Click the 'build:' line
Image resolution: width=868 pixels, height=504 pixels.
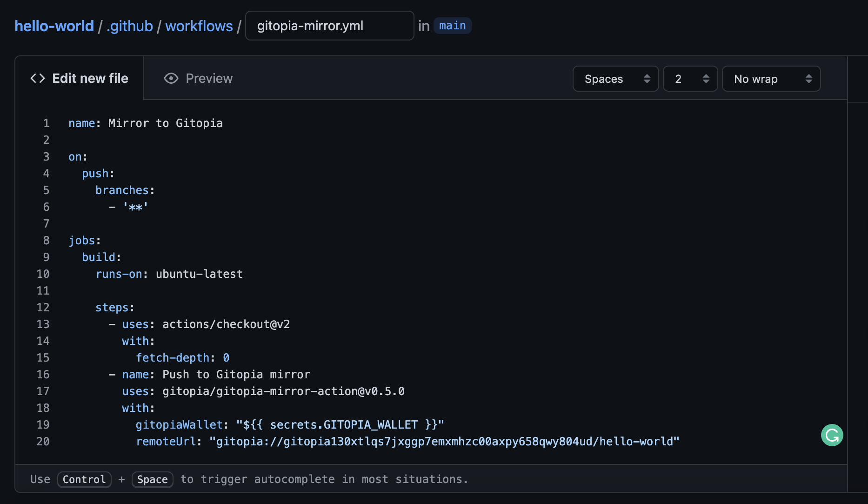point(101,257)
